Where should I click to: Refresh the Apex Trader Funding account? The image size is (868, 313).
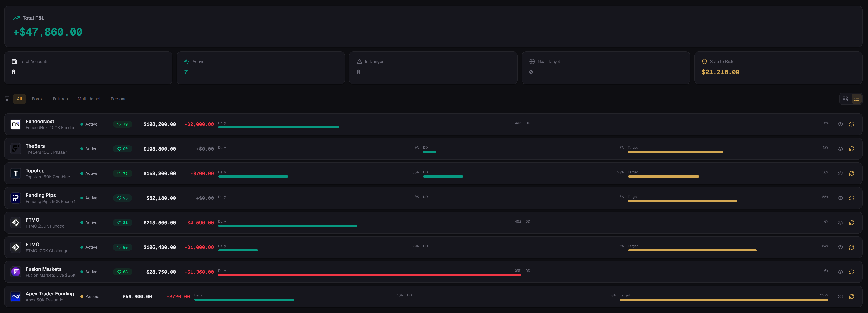coord(852,296)
